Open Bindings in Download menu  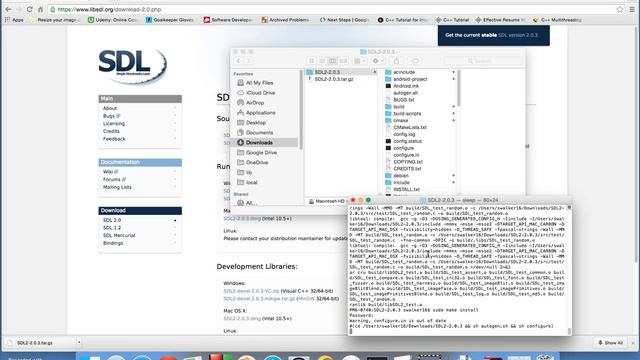click(113, 243)
